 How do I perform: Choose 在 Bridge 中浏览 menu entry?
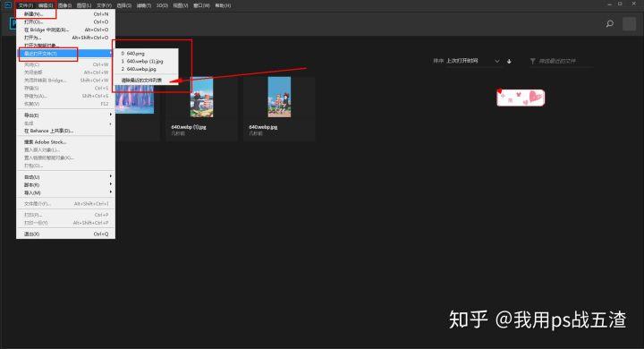[x=65, y=30]
